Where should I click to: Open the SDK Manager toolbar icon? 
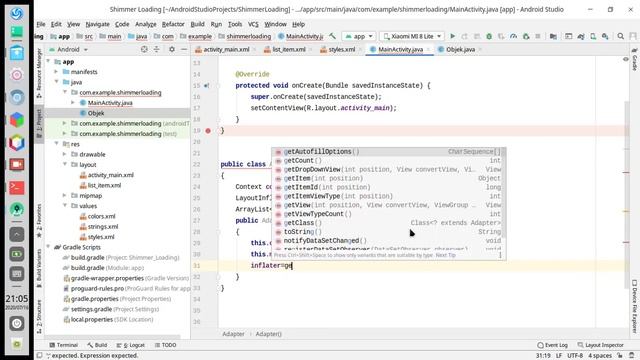[605, 36]
